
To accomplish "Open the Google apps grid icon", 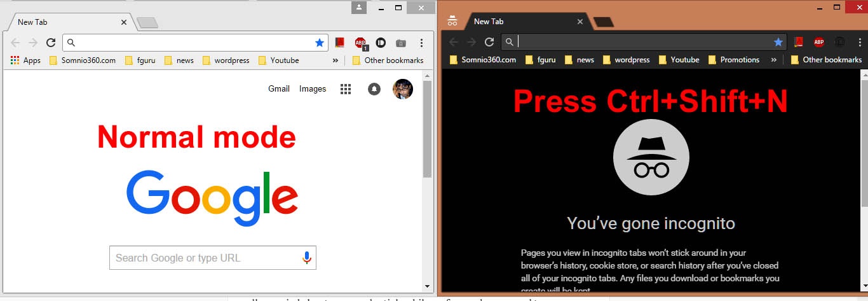I will pyautogui.click(x=346, y=89).
